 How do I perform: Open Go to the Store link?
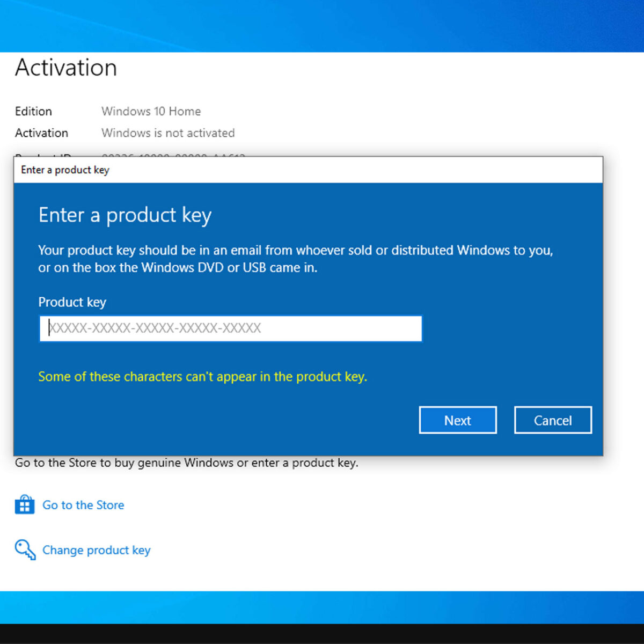[x=83, y=505]
